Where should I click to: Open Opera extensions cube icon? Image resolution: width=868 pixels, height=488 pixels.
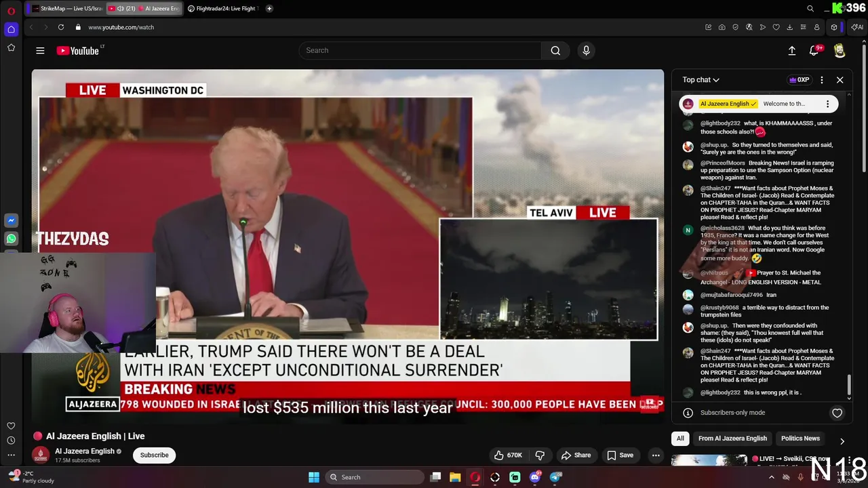834,27
